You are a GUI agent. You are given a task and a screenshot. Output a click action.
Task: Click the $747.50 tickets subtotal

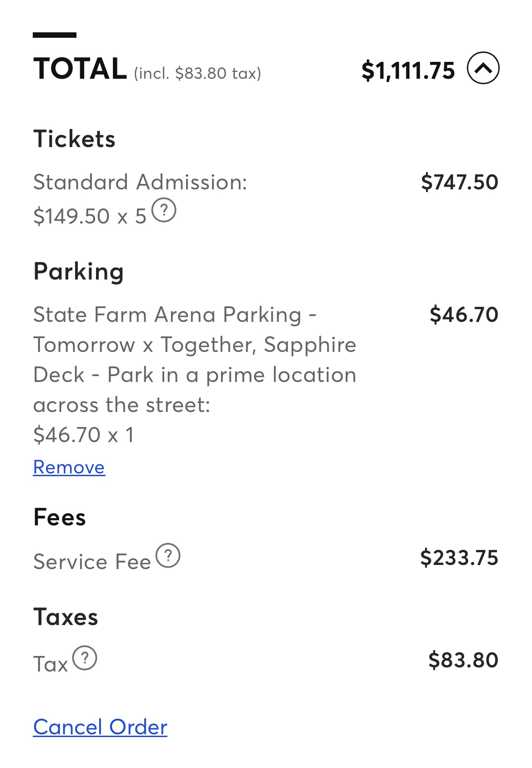(459, 182)
